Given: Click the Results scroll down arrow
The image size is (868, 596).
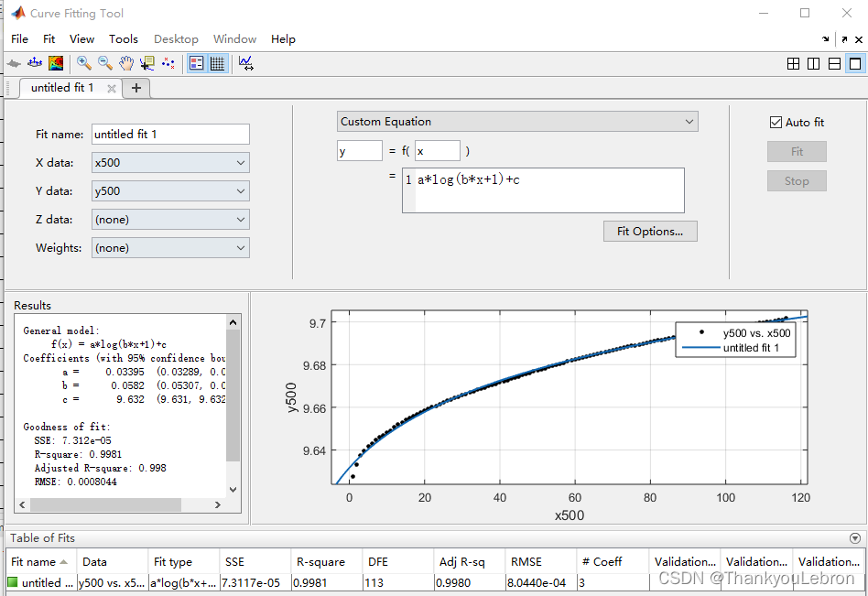Looking at the screenshot, I should [233, 490].
